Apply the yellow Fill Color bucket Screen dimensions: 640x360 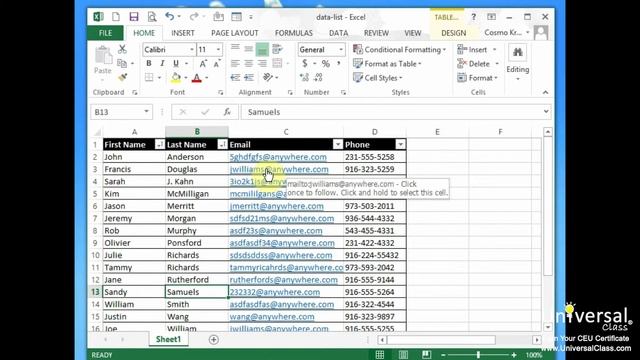176,78
